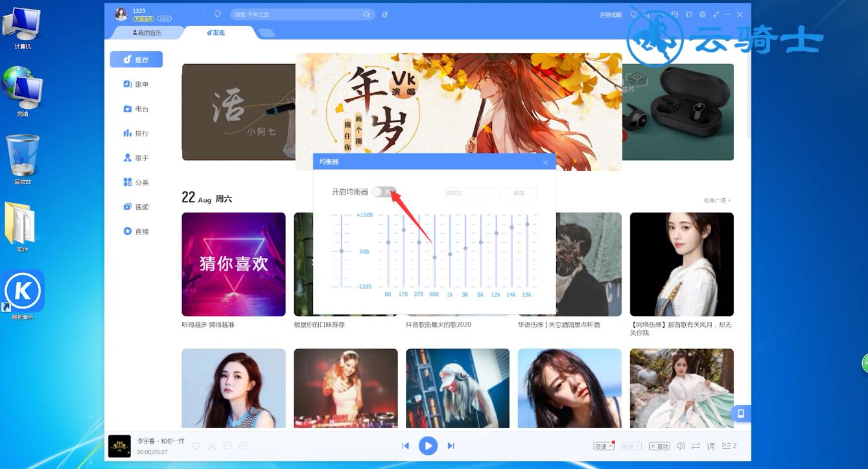Skip to the next track

(x=451, y=446)
